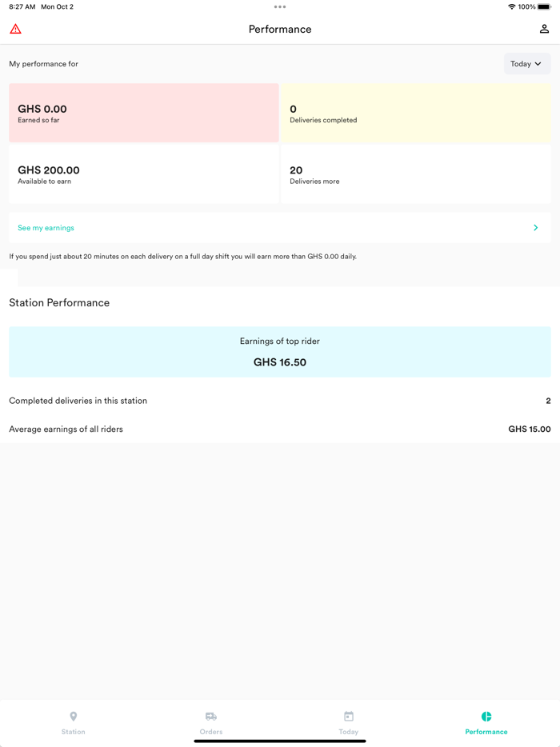Image resolution: width=560 pixels, height=747 pixels.
Task: Open the Today time-period dropdown
Action: tap(526, 63)
